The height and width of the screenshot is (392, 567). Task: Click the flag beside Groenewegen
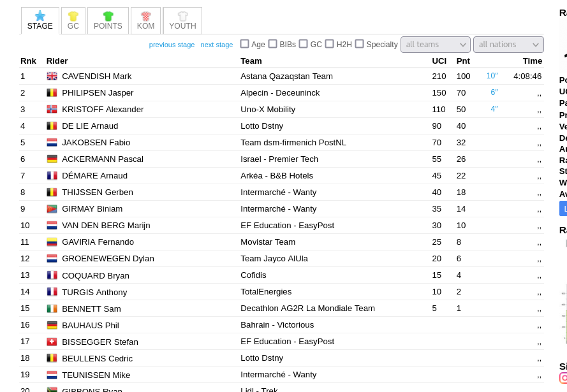pos(52,259)
